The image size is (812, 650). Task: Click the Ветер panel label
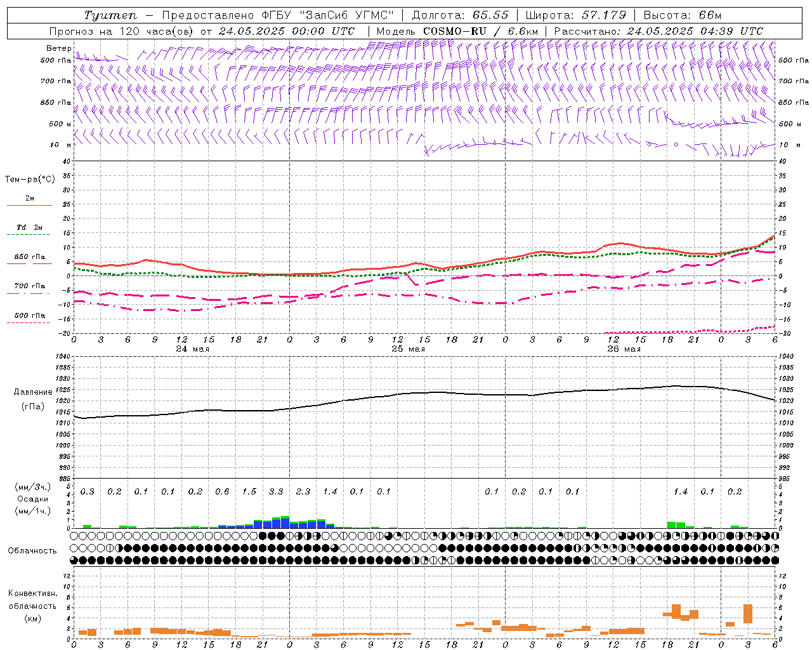point(59,48)
